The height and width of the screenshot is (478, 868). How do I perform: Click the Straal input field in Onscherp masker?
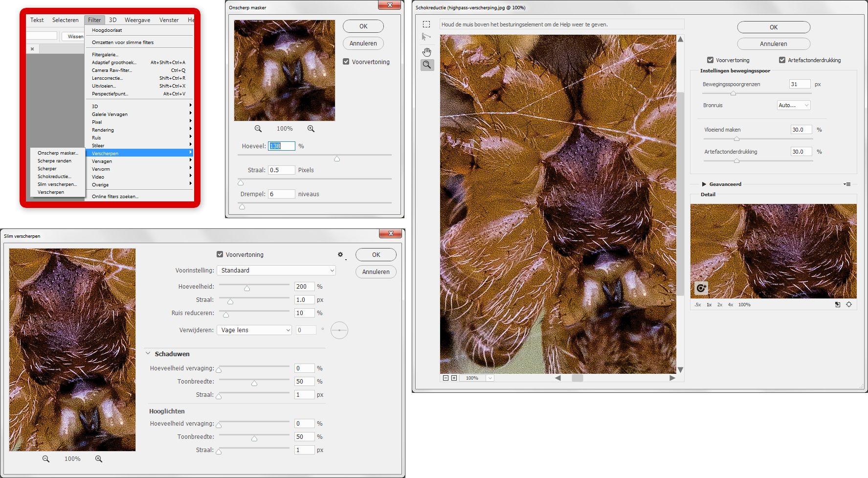282,170
